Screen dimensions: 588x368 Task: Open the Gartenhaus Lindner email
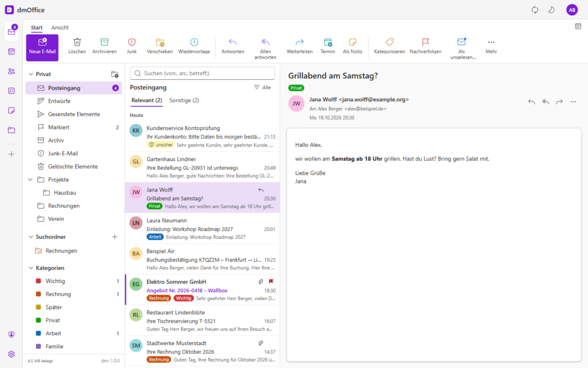203,167
